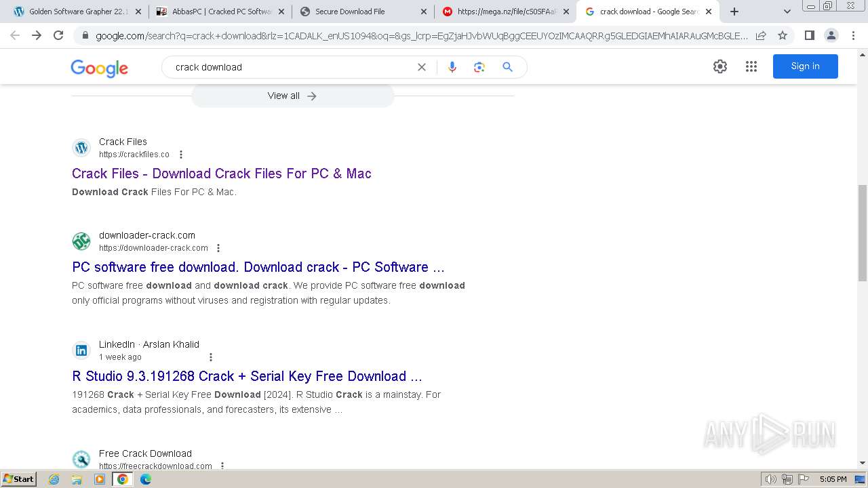Image resolution: width=868 pixels, height=488 pixels.
Task: Switch to Chrome taskbar button
Action: pos(123,479)
